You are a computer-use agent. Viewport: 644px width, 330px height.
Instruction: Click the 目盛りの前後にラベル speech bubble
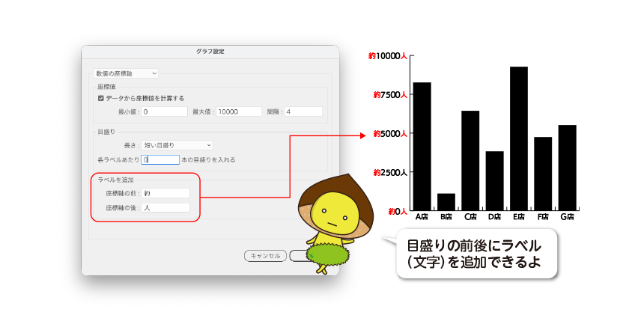(x=476, y=254)
